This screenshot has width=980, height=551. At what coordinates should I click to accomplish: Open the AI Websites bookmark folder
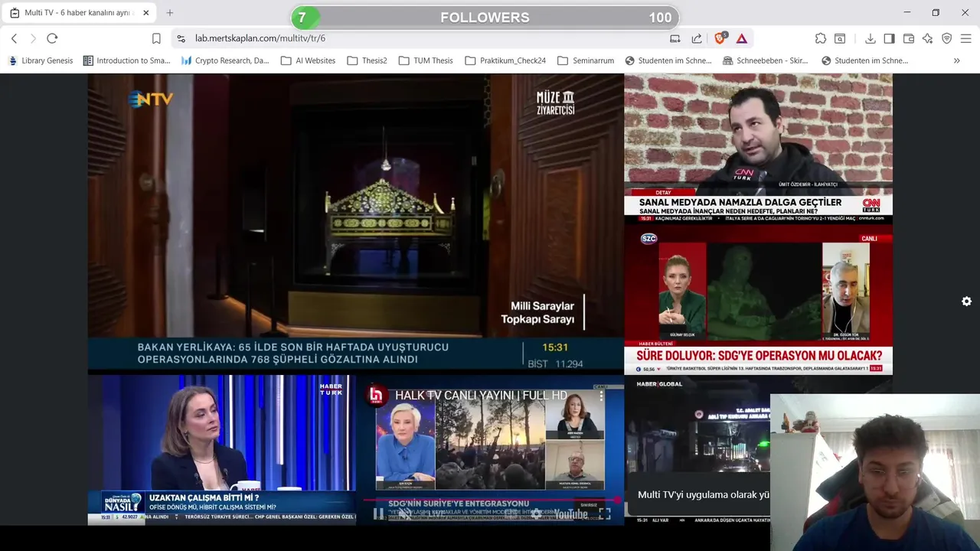[x=308, y=60]
